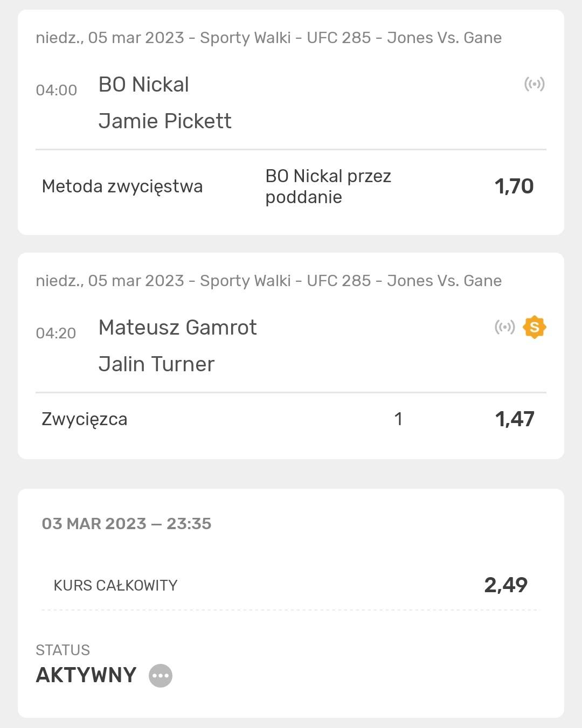This screenshot has width=582, height=728.
Task: Tap the Metoda zwycięstwa market label
Action: [x=122, y=186]
